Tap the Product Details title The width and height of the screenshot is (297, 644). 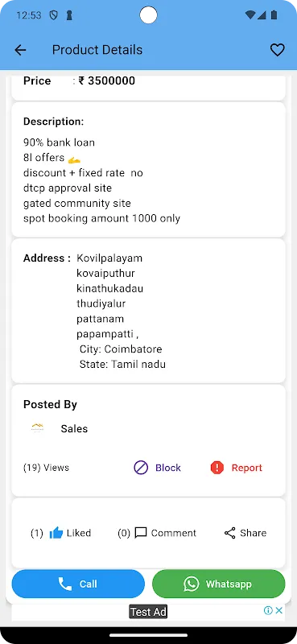(x=97, y=50)
